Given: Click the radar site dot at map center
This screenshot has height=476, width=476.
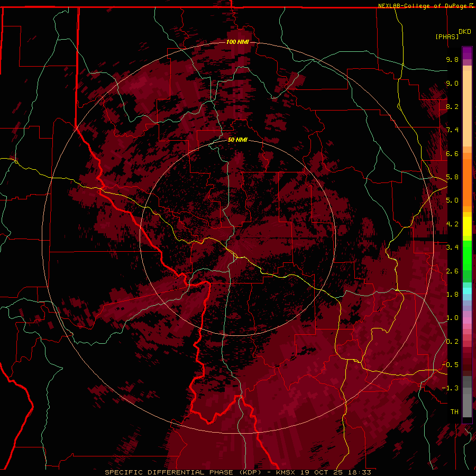Looking at the screenshot, I should coord(238,238).
